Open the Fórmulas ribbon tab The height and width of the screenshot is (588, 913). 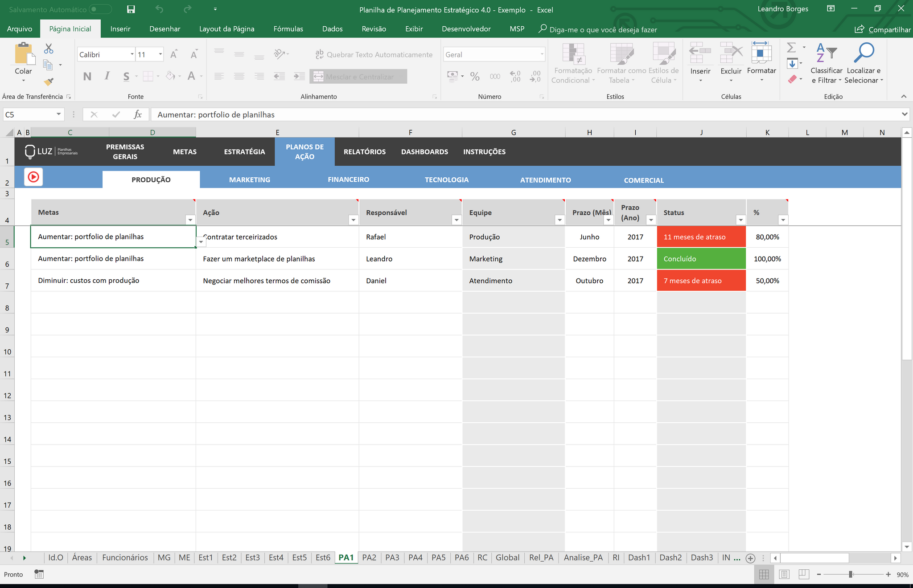coord(288,29)
